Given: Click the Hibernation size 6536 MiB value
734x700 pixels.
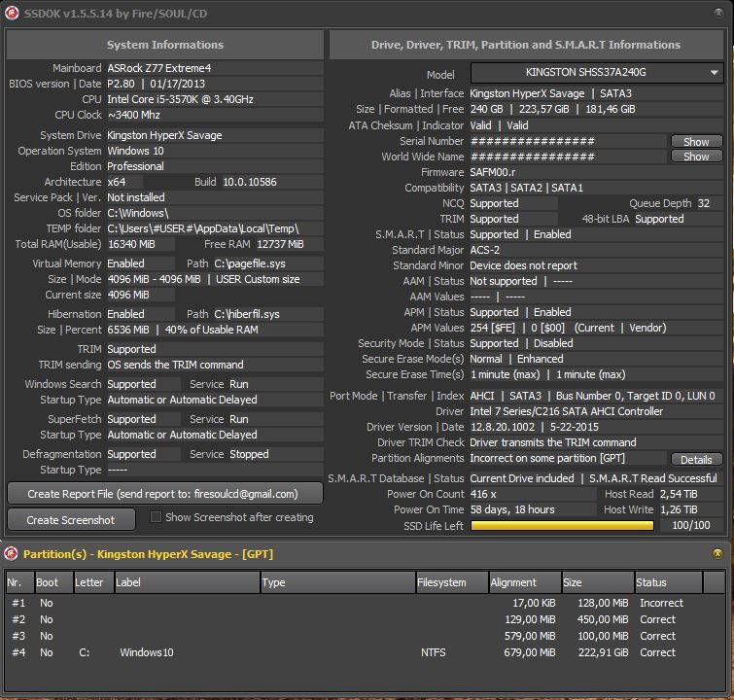Looking at the screenshot, I should (x=128, y=330).
